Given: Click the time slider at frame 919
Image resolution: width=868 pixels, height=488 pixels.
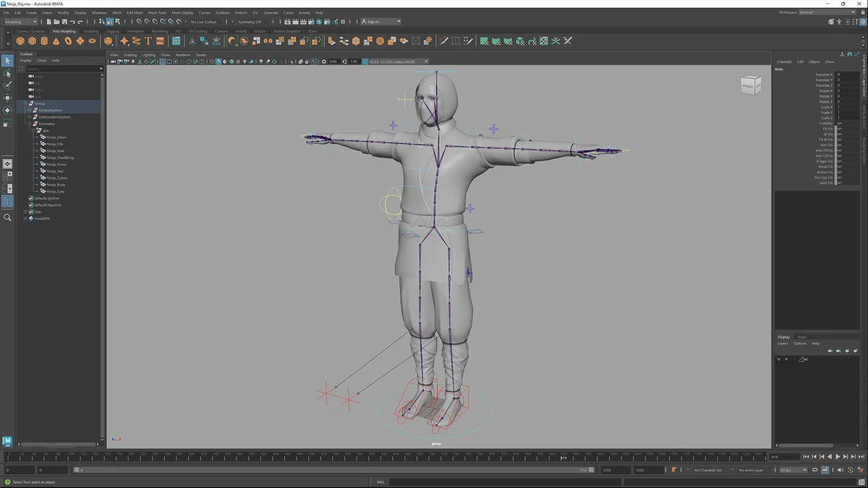Looking at the screenshot, I should (x=563, y=457).
